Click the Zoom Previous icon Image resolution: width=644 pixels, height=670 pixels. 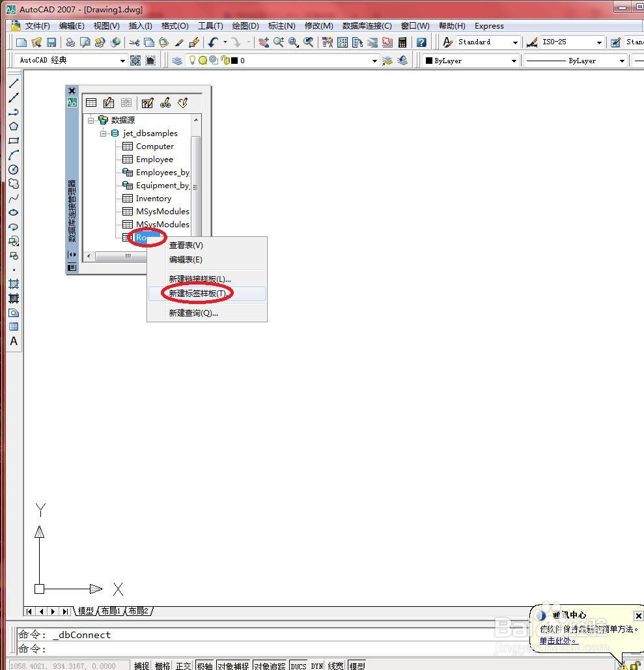click(308, 42)
